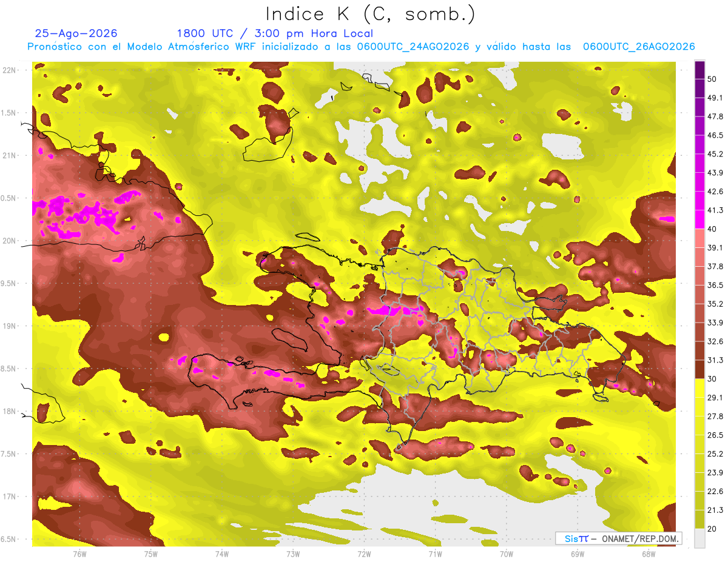Click the bright magenta swatch between 40 and 41.3
The width and height of the screenshot is (728, 562).
click(699, 219)
